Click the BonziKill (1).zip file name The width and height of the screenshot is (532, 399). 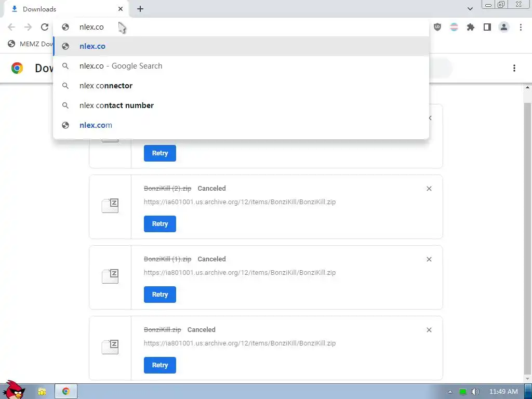point(168,259)
